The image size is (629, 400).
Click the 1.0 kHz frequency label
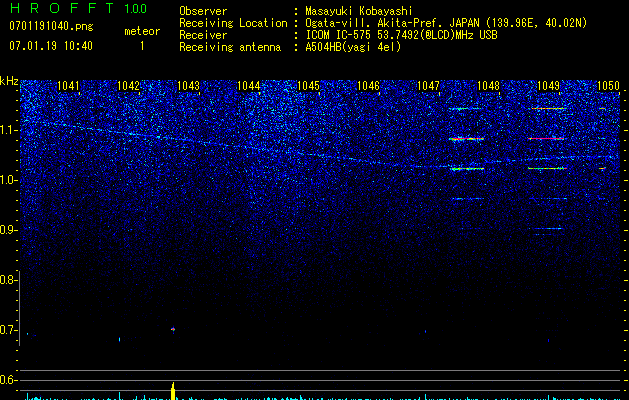[8, 180]
